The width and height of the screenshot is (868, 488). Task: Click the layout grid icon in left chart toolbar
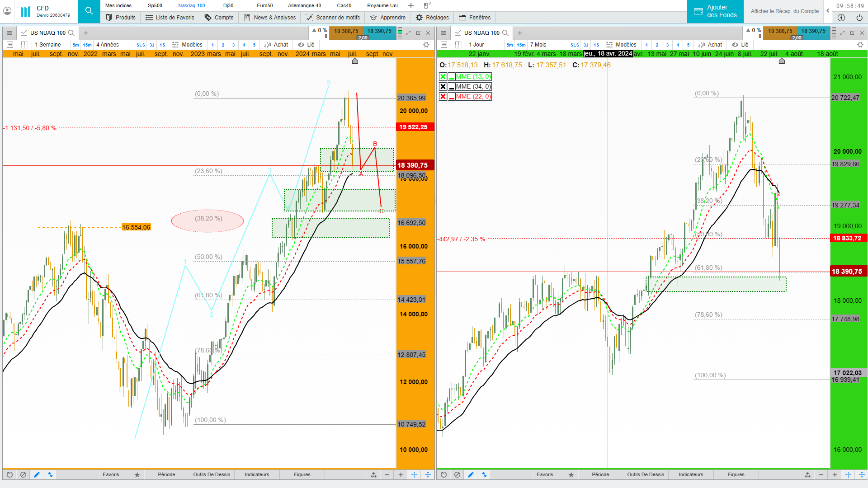(24, 45)
